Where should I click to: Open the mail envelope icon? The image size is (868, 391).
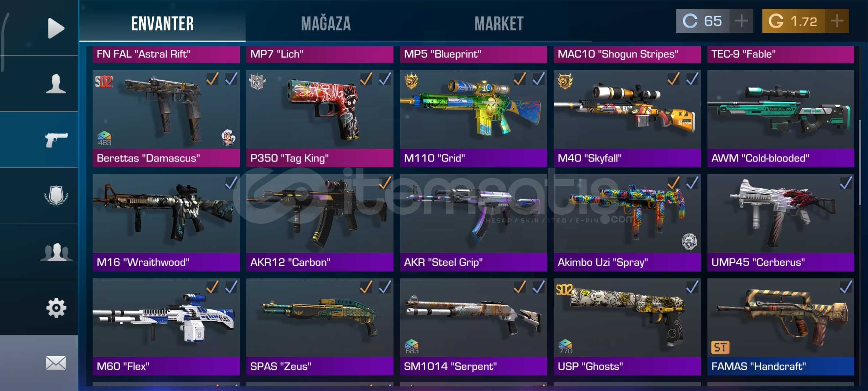tap(56, 363)
